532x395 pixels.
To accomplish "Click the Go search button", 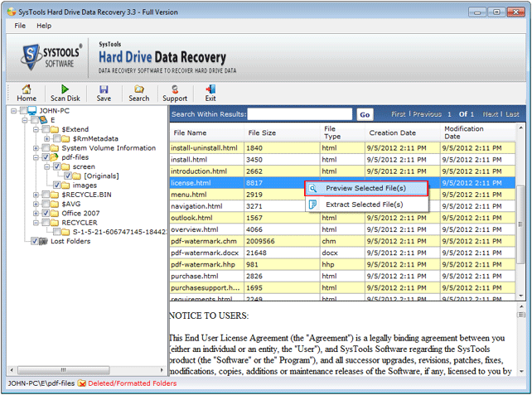I will [365, 114].
